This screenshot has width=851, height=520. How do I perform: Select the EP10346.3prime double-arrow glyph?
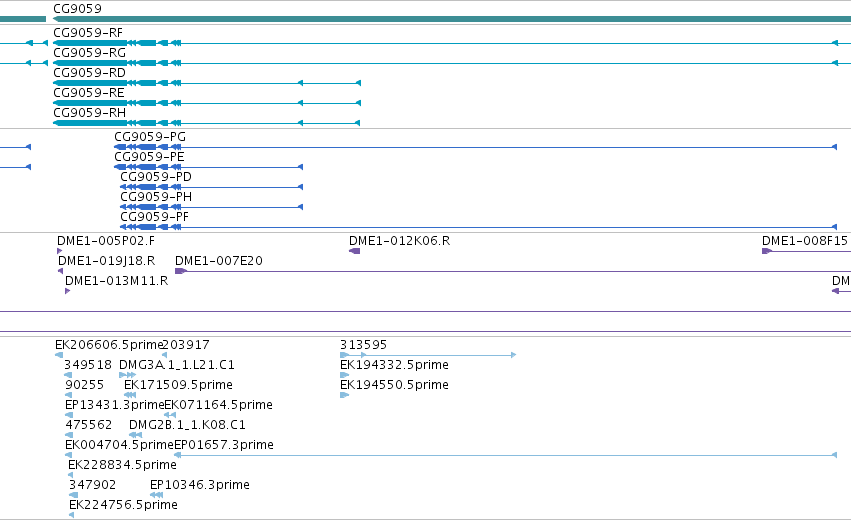pyautogui.click(x=156, y=495)
